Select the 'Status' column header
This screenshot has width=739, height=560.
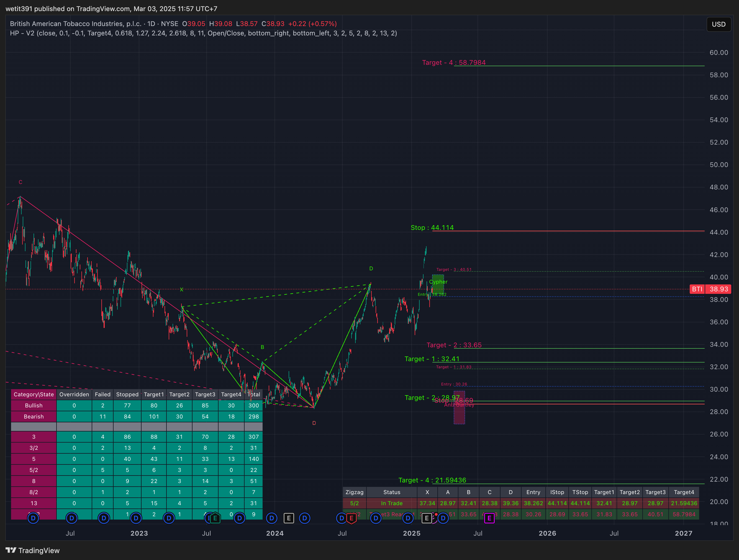(x=392, y=492)
